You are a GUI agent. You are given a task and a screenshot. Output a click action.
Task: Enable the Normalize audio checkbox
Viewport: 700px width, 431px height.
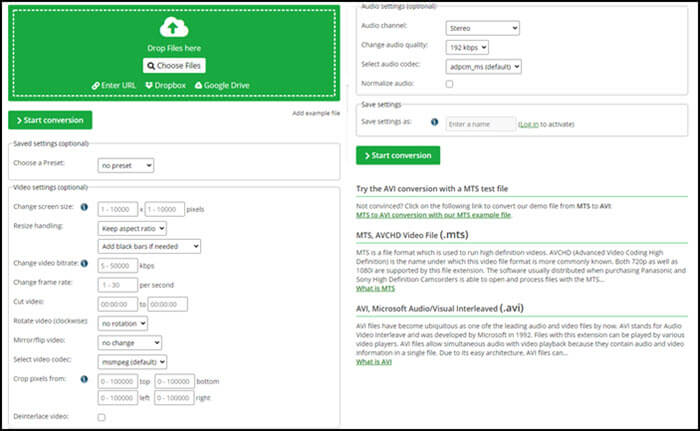[x=450, y=84]
